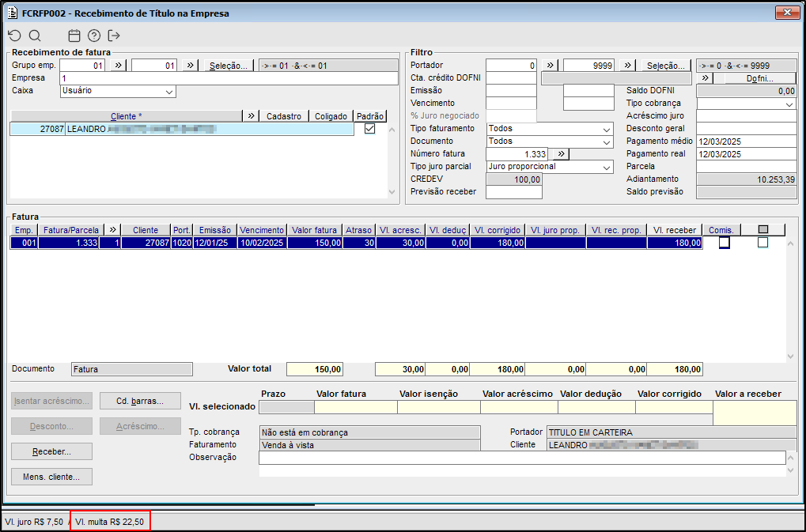
Task: Click the Desconto geral input field
Action: (747, 128)
